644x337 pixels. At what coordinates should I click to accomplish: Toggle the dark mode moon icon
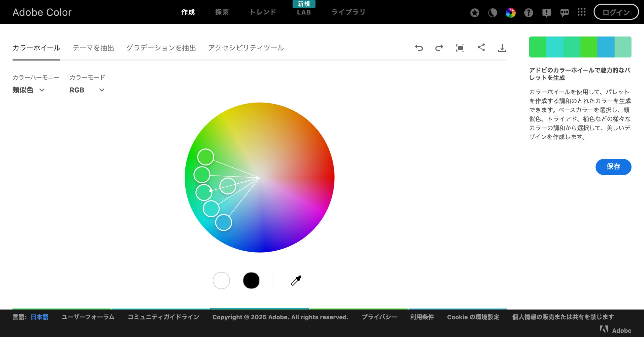point(493,13)
